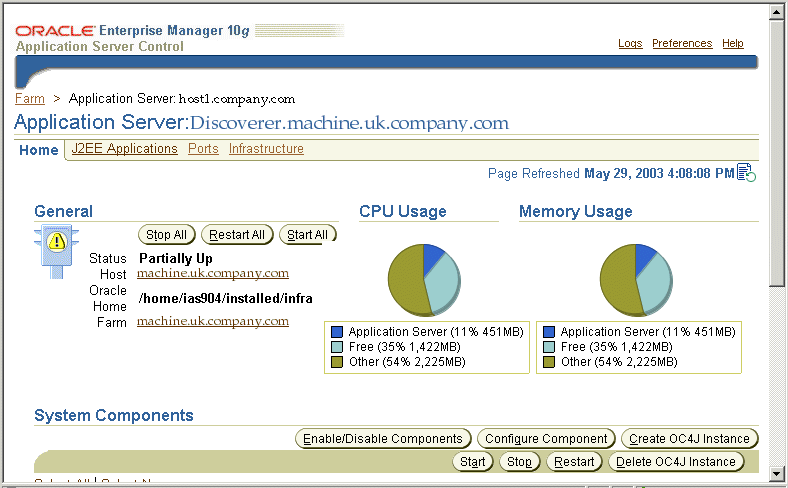Screen dimensions: 788x488
Task: Open the Preferences link
Action: (682, 43)
